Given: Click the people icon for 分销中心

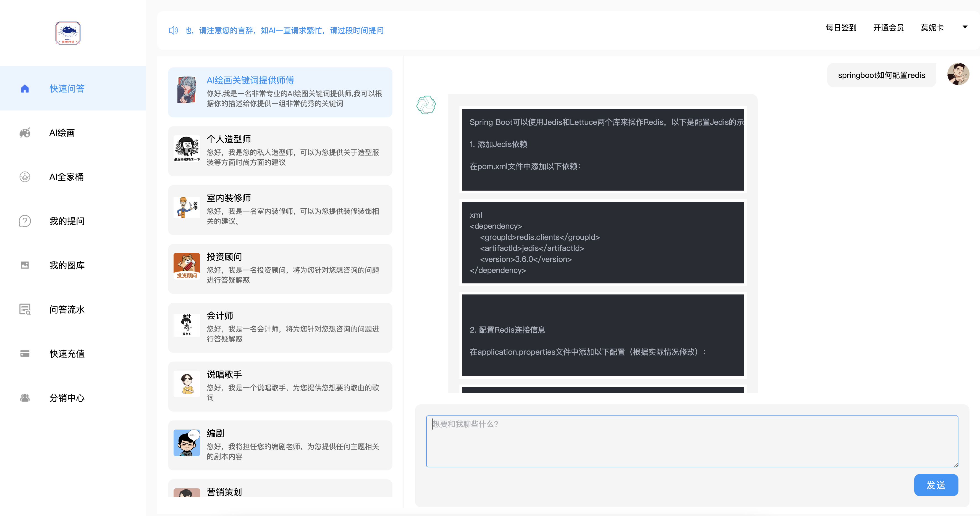Looking at the screenshot, I should tap(25, 398).
